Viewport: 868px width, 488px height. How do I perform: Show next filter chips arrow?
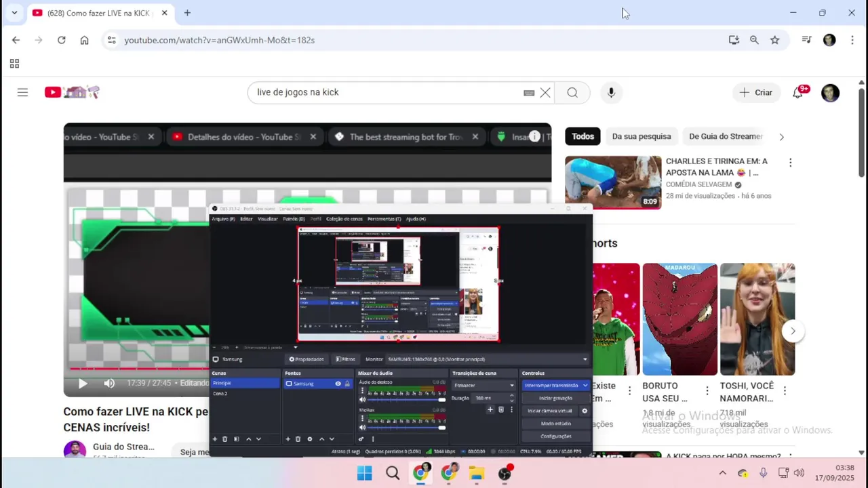[781, 137]
